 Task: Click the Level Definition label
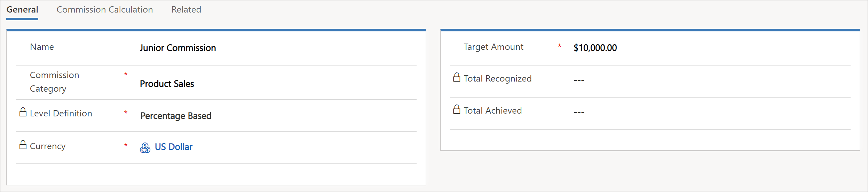tap(61, 113)
